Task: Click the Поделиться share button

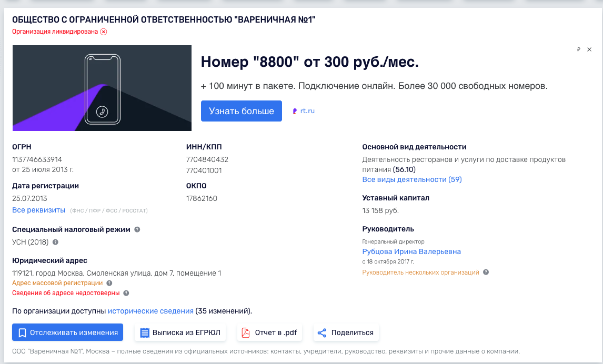Action: tap(346, 332)
